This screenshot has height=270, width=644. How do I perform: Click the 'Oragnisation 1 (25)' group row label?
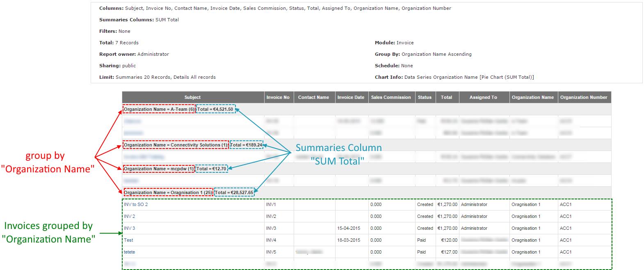tap(168, 192)
